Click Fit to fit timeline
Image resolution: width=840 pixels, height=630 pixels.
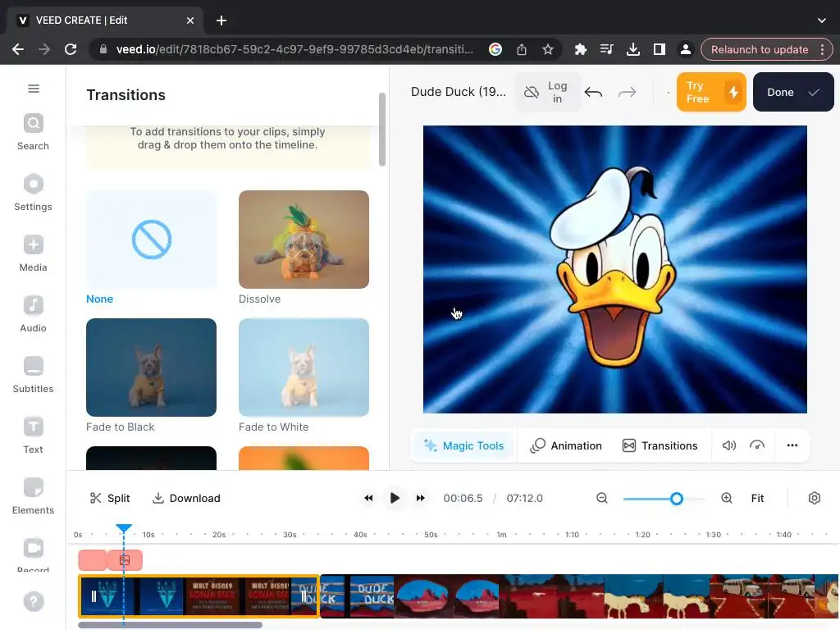click(757, 498)
